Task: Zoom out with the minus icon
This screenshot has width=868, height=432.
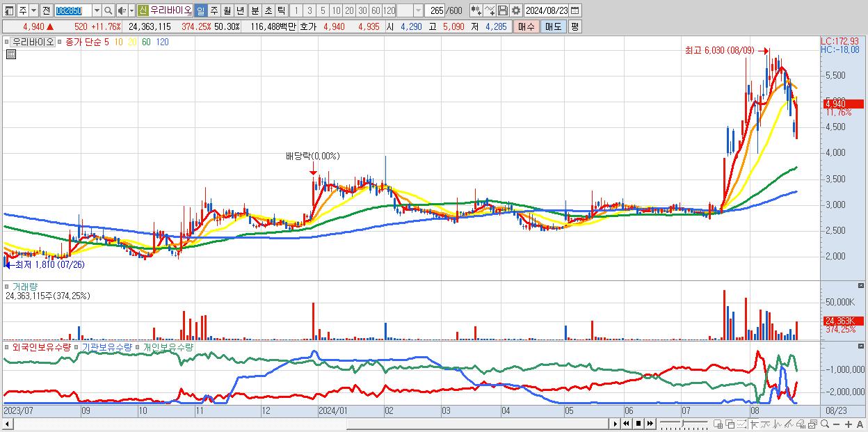Action: (x=836, y=424)
